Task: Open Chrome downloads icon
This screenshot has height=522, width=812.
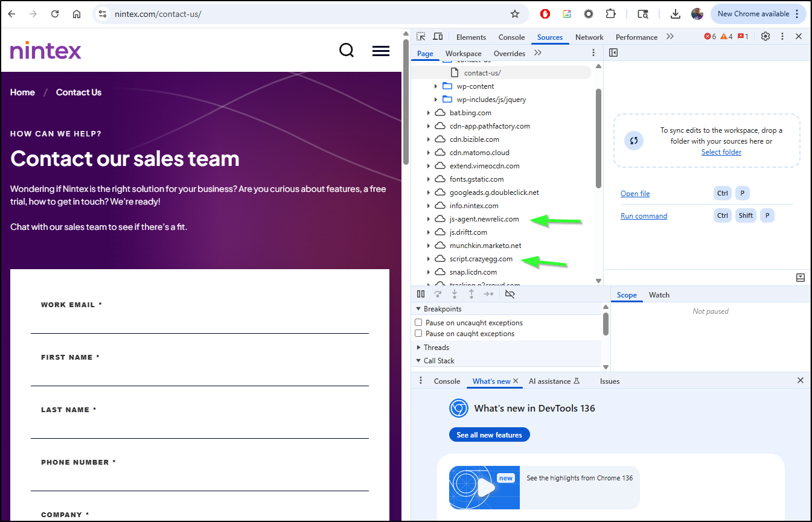Action: point(676,14)
